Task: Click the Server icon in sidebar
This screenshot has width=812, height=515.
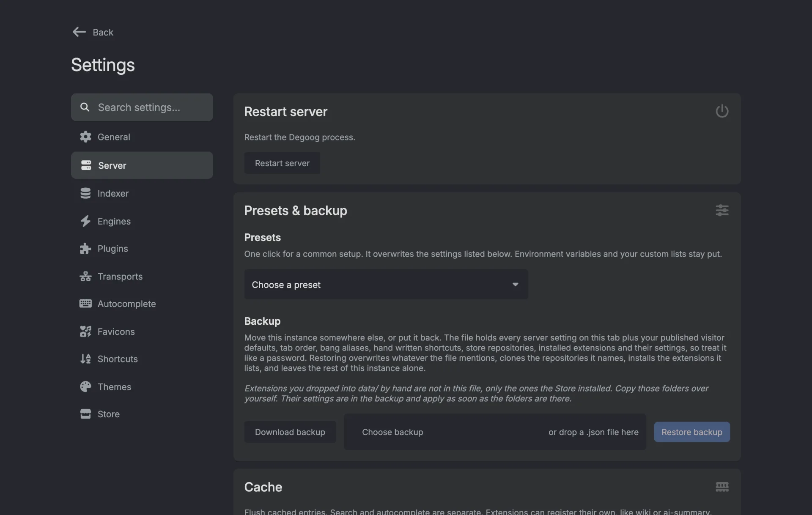Action: [86, 165]
